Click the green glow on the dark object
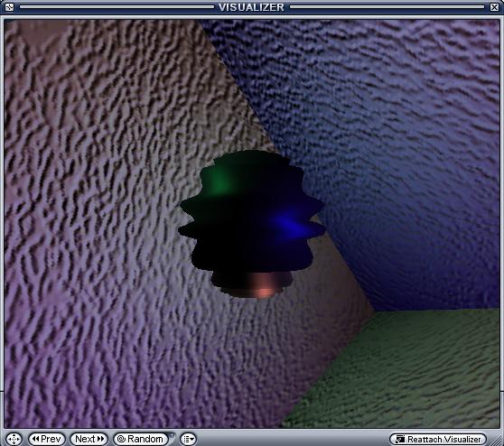This screenshot has width=504, height=446. (x=219, y=181)
